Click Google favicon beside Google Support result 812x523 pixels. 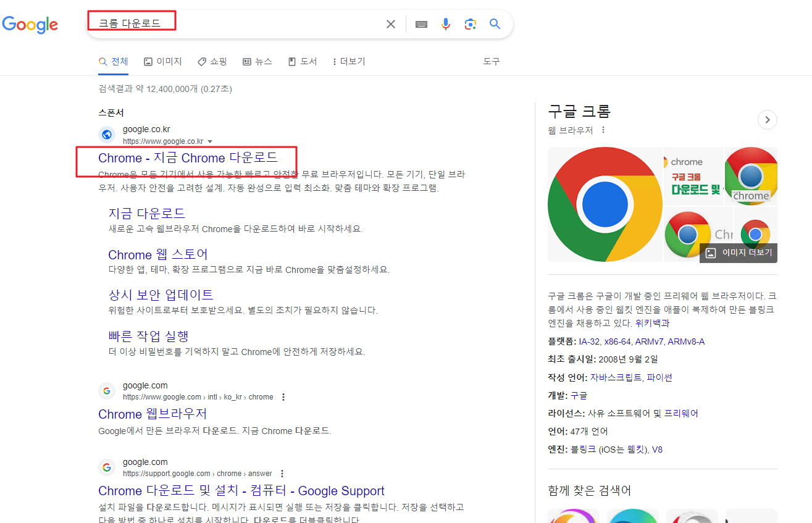107,467
